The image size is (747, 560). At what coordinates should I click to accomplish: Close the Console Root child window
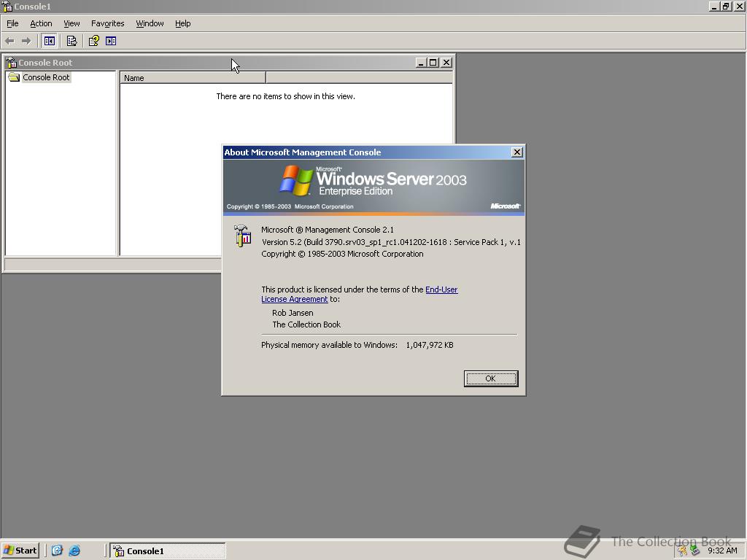[x=446, y=63]
